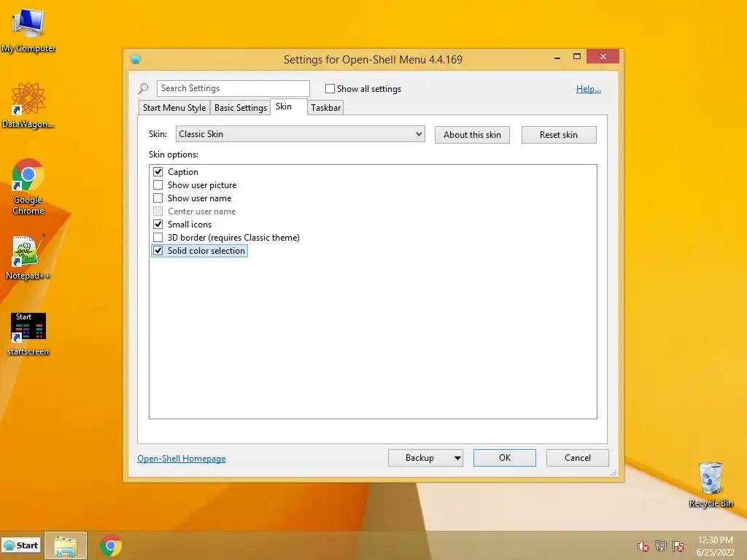Uncheck Small icons option
Screen dimensions: 747x560
[x=158, y=225]
